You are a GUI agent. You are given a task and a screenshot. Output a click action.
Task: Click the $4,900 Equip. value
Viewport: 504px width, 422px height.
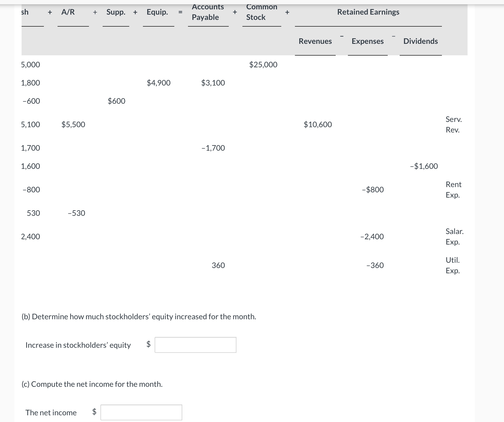pos(159,83)
